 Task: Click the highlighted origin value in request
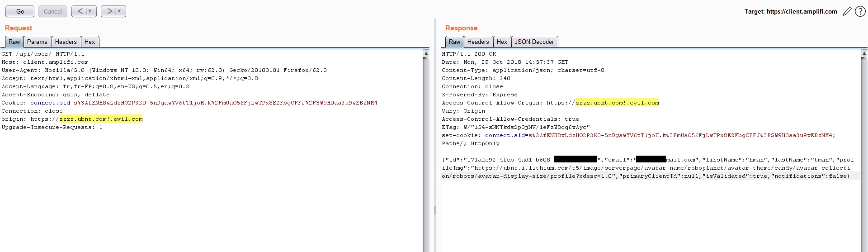(101, 119)
